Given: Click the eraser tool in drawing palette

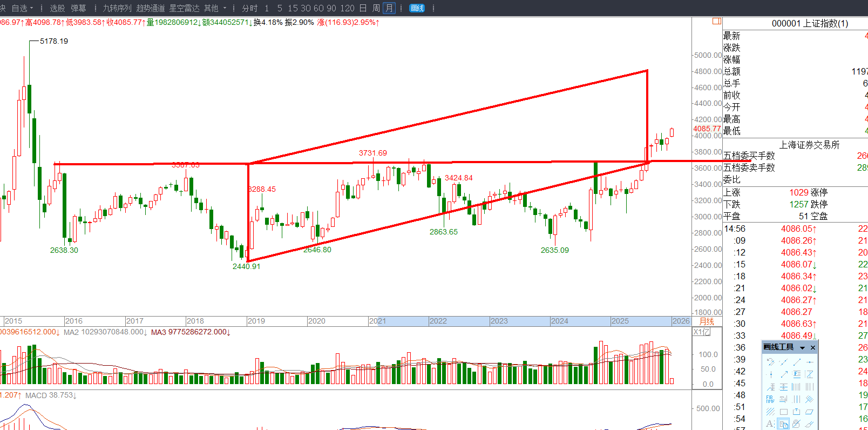Looking at the screenshot, I should coord(809,424).
